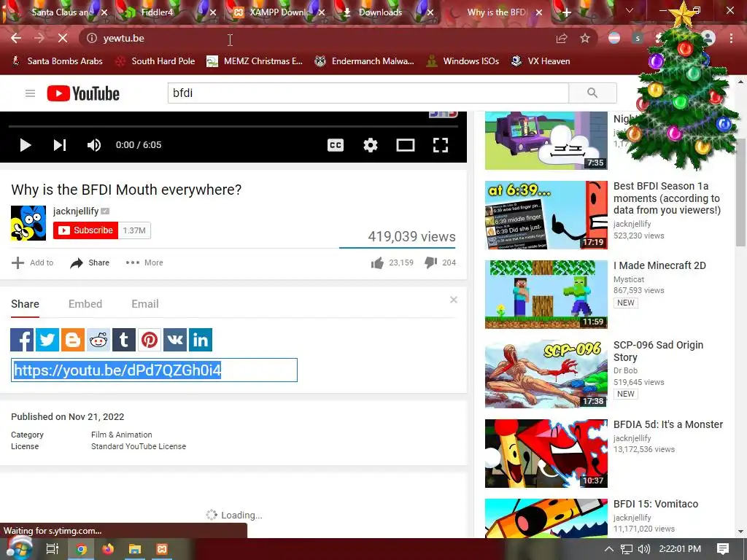The image size is (747, 560).
Task: Open Chrome three-dot menu
Action: (x=731, y=38)
